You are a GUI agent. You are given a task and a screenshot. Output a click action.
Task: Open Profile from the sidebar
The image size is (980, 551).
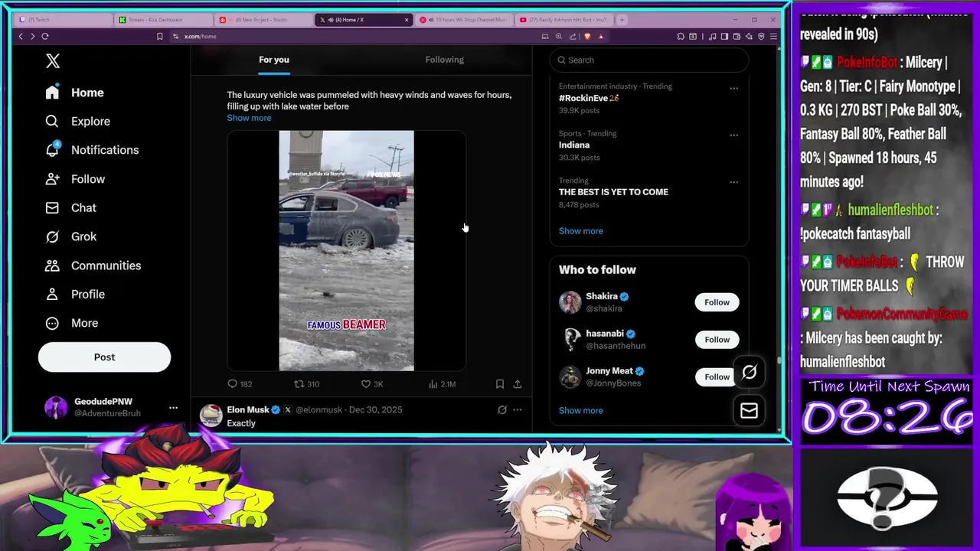point(75,294)
